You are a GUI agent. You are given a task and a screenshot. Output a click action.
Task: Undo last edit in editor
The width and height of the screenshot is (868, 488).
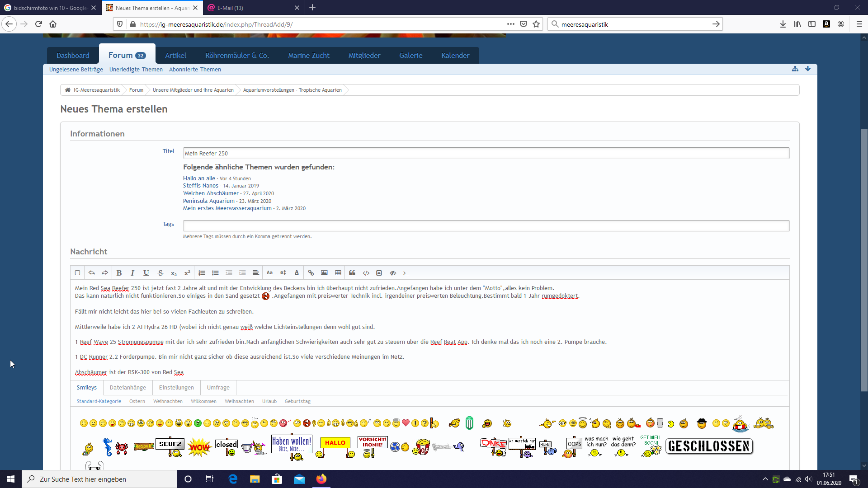tap(91, 273)
